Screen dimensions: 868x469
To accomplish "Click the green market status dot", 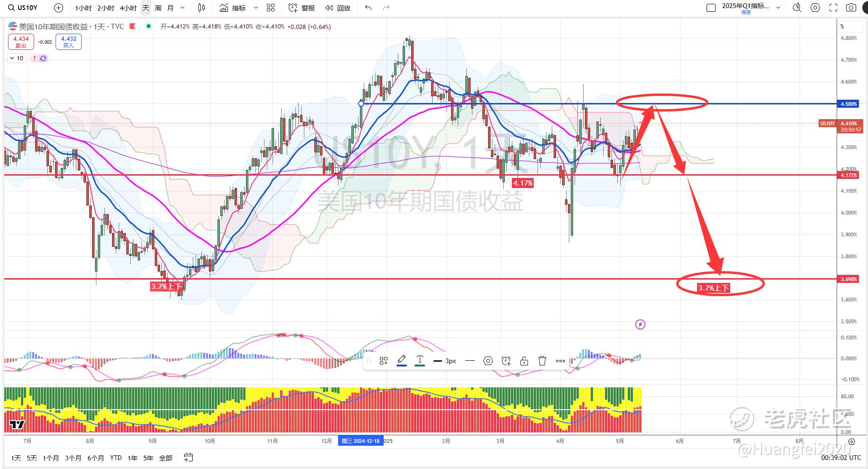I will [149, 27].
